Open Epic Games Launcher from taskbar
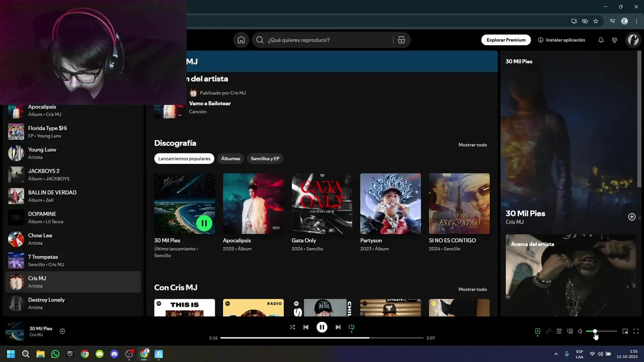Image resolution: width=644 pixels, height=362 pixels. pos(70,354)
